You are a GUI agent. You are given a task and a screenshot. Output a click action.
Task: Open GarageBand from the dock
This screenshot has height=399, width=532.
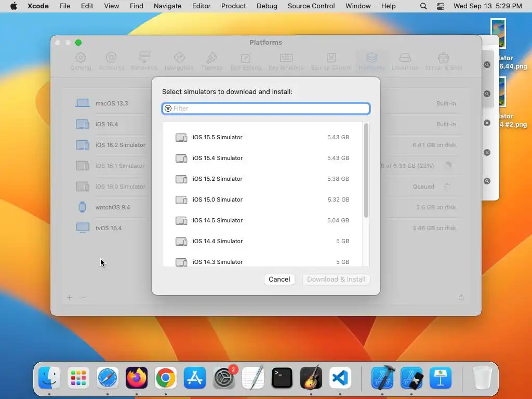[311, 378]
